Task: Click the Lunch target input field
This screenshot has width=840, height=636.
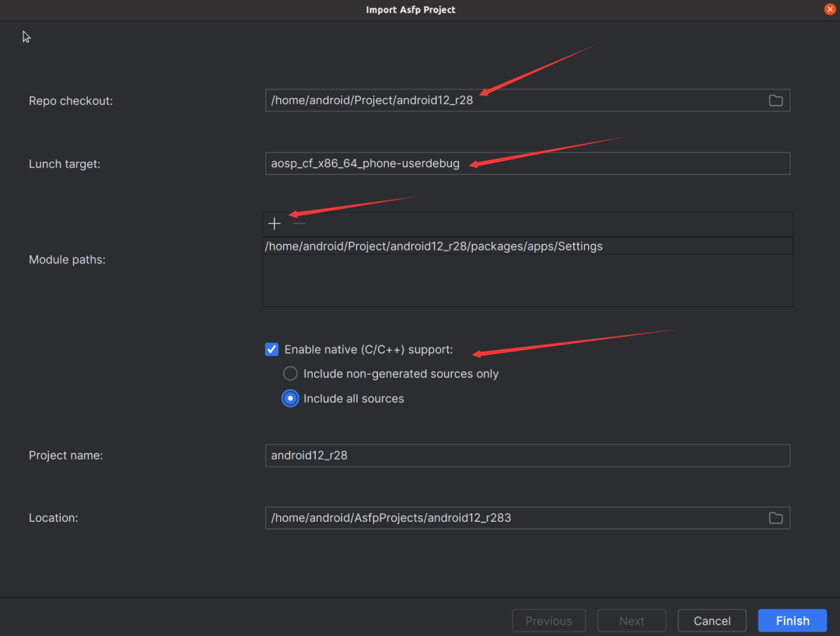Action: [527, 163]
